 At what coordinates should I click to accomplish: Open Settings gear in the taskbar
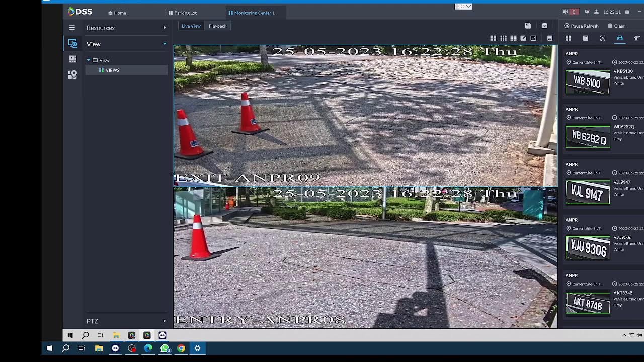[x=197, y=348]
